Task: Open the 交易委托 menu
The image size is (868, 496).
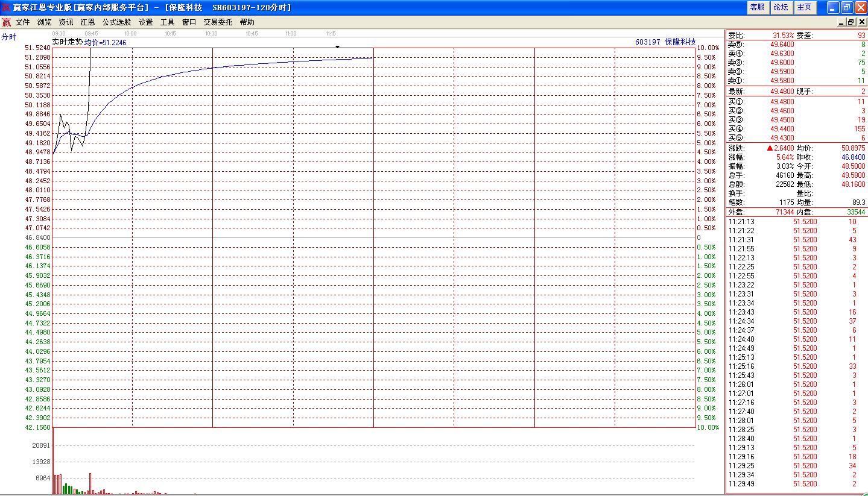Action: pos(218,22)
